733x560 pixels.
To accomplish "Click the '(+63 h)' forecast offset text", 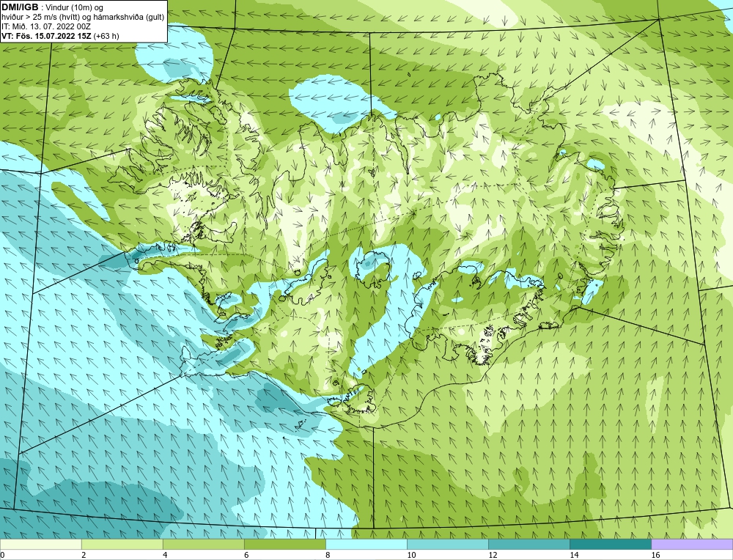I will 106,35.
